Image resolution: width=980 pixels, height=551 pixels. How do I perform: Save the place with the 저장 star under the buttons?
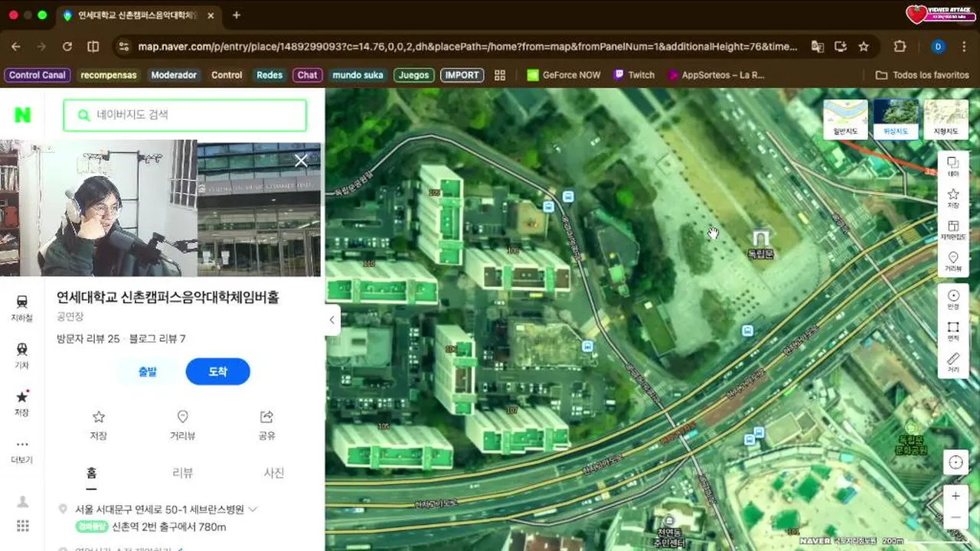pyautogui.click(x=98, y=425)
